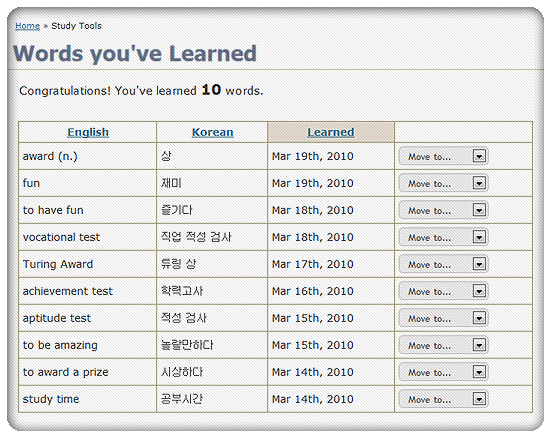Click the Korean phrase '튜링 상'
Image resolution: width=551 pixels, height=439 pixels.
point(179,264)
